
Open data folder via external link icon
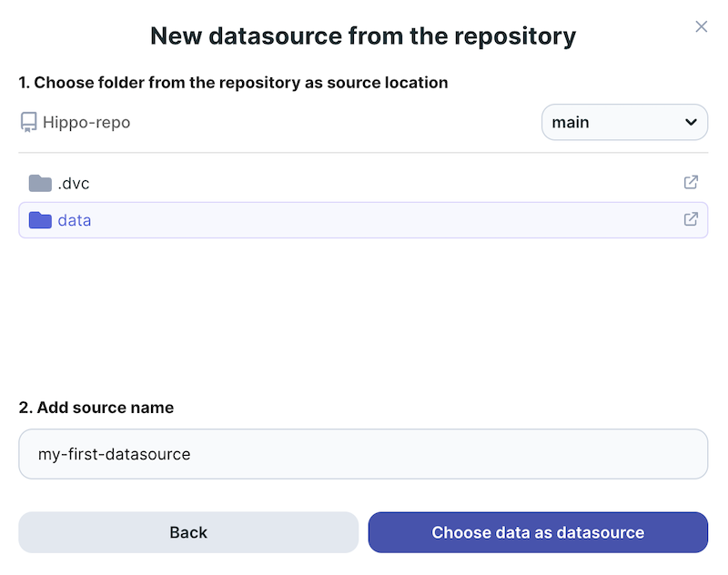(691, 219)
